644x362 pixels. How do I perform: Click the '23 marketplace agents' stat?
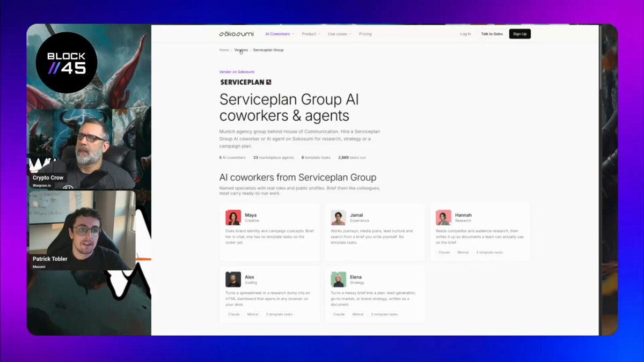[x=273, y=158]
